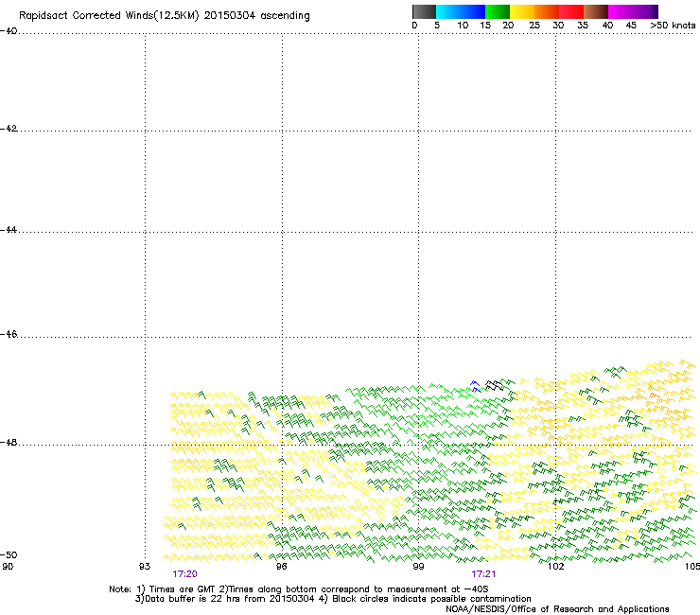
Task: Click the '>50 knots' legend label
Action: [x=673, y=26]
